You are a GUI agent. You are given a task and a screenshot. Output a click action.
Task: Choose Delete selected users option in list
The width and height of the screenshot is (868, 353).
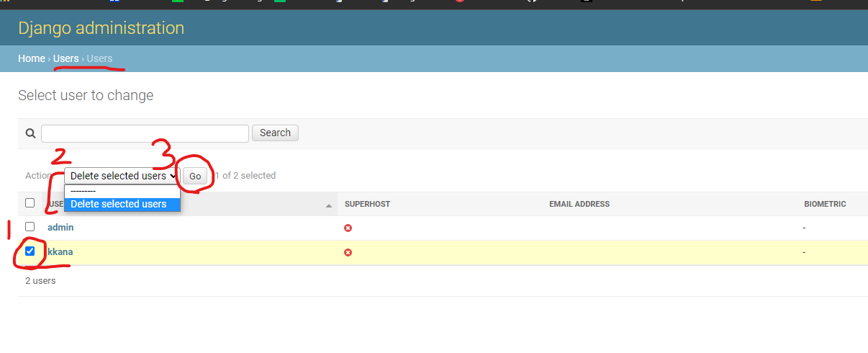[x=122, y=204]
